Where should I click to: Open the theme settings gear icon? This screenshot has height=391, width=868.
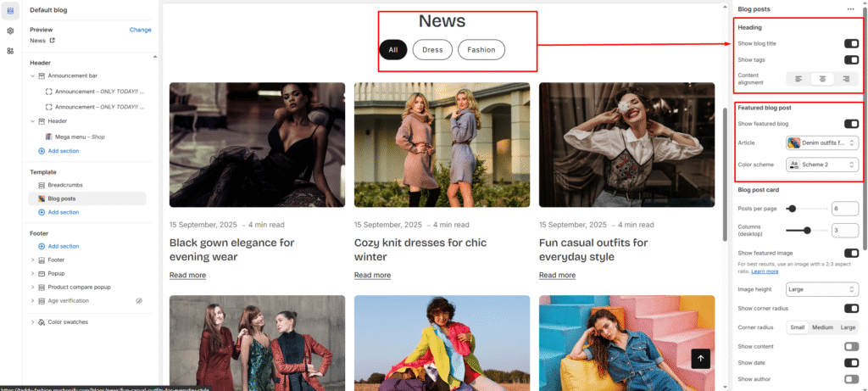[x=10, y=31]
